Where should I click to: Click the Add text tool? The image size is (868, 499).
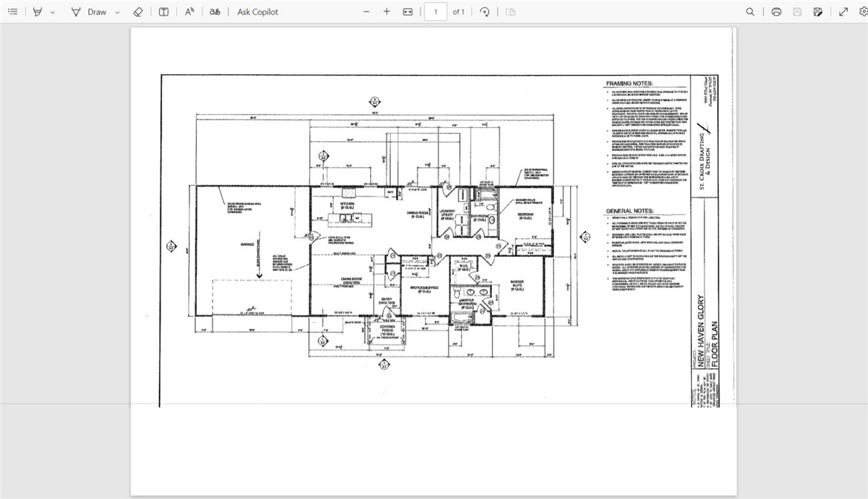pyautogui.click(x=163, y=12)
